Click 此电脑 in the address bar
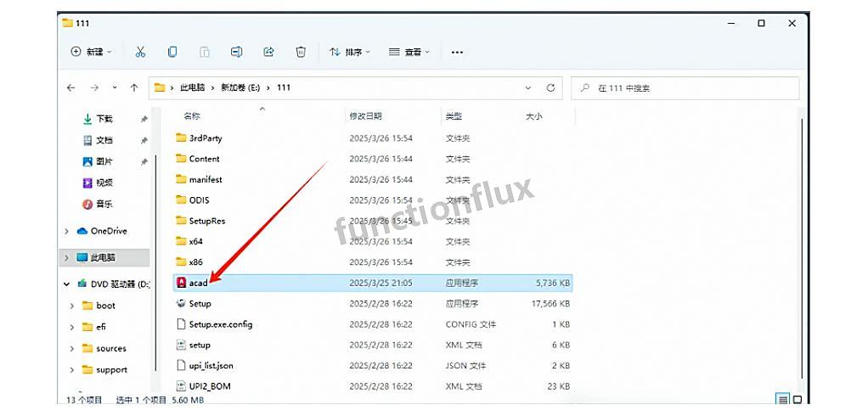The image size is (868, 416). [193, 87]
